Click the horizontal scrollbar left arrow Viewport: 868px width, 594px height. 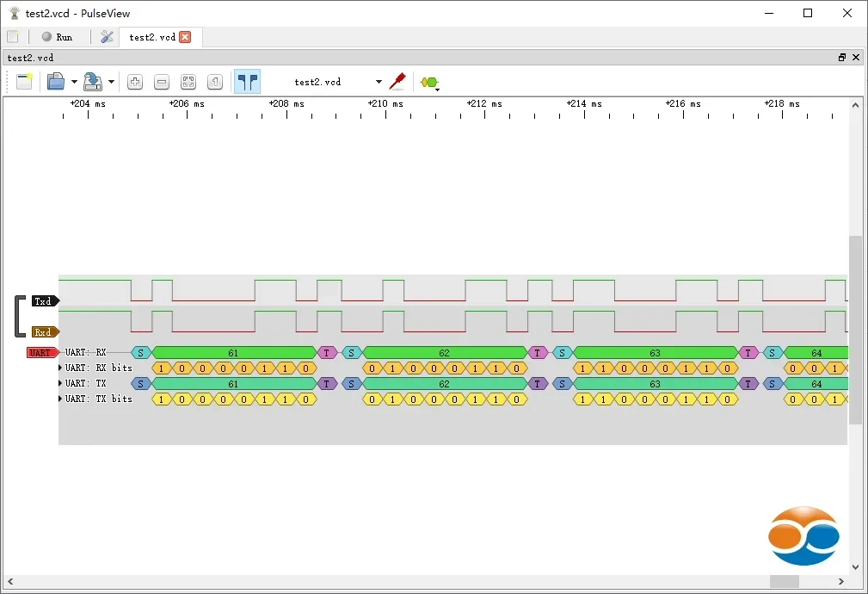coord(10,581)
